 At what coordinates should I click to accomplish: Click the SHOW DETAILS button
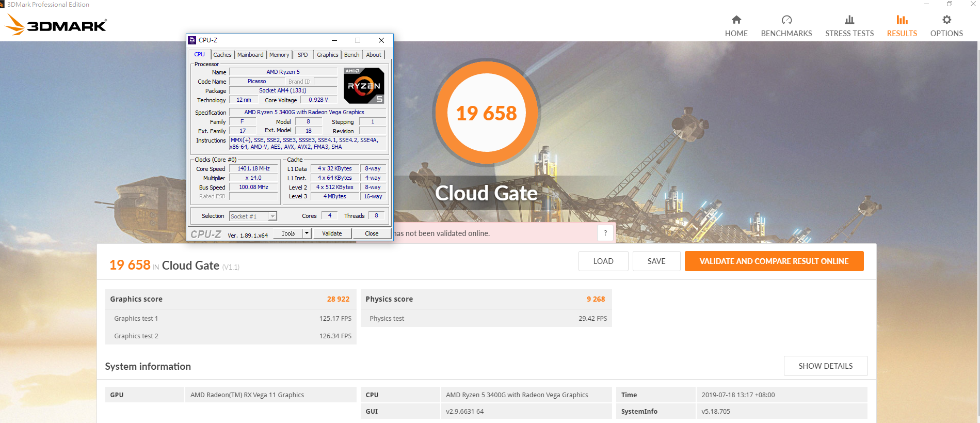coord(826,366)
